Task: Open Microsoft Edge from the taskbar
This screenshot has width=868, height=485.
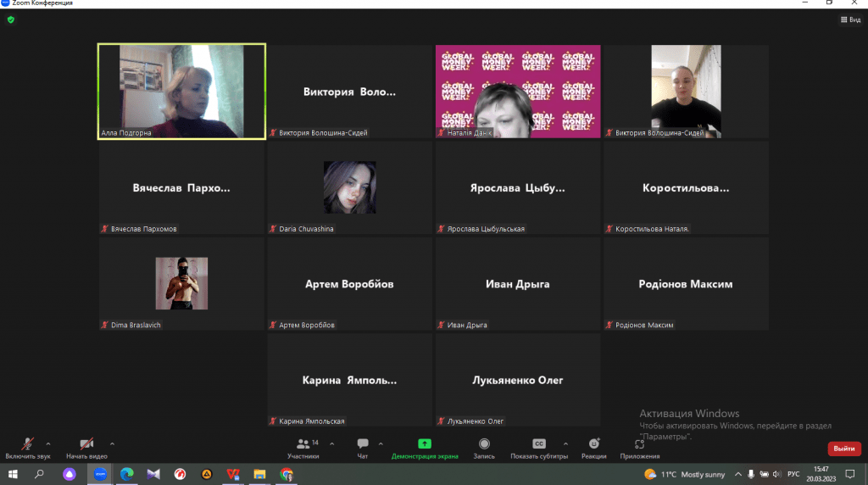Action: (x=126, y=474)
